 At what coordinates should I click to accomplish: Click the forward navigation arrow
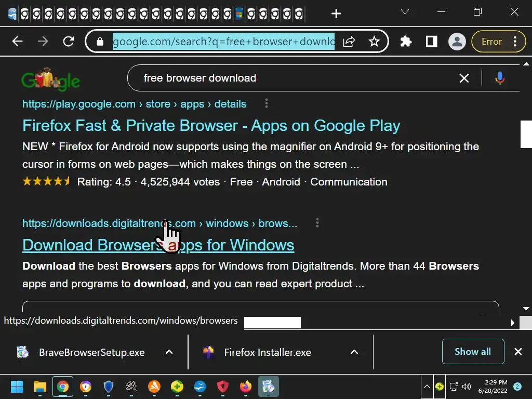43,42
